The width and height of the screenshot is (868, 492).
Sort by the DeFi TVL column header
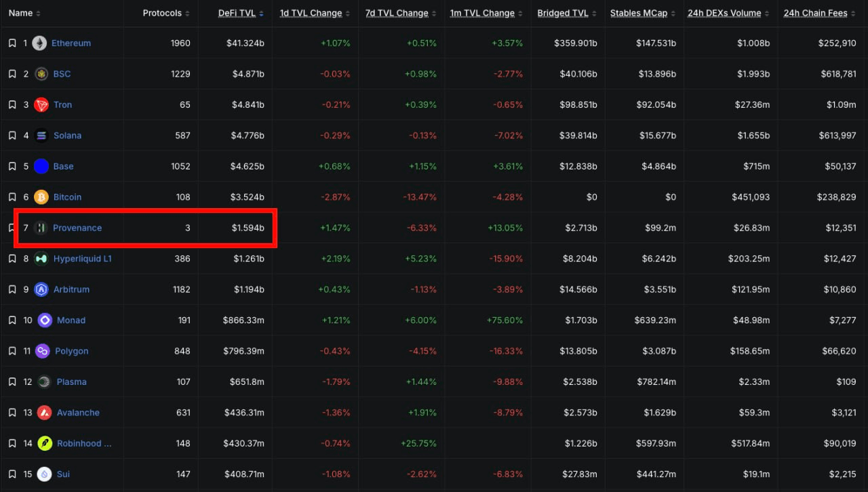[241, 14]
